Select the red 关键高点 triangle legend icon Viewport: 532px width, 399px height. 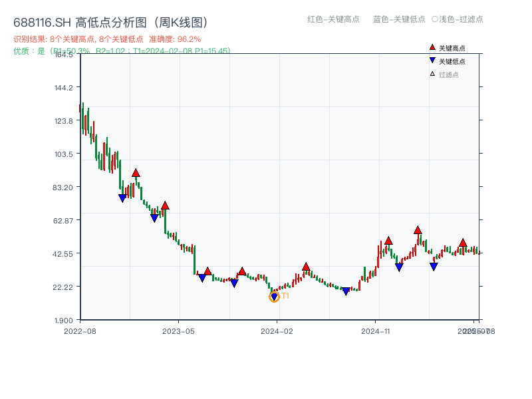[432, 47]
